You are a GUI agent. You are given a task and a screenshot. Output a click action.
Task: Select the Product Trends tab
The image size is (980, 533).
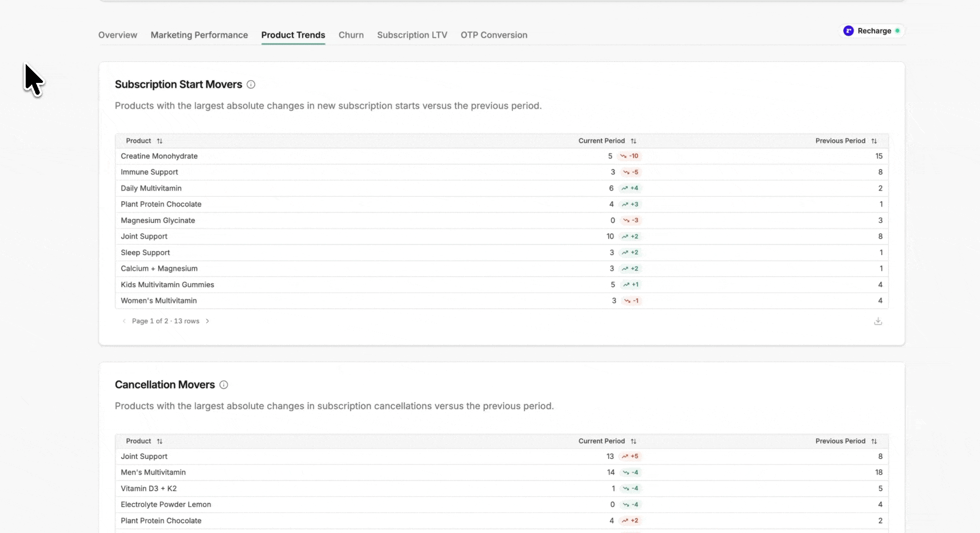tap(293, 35)
